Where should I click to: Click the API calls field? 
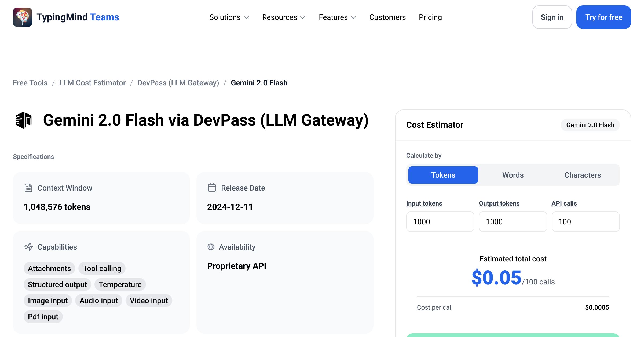[586, 222]
